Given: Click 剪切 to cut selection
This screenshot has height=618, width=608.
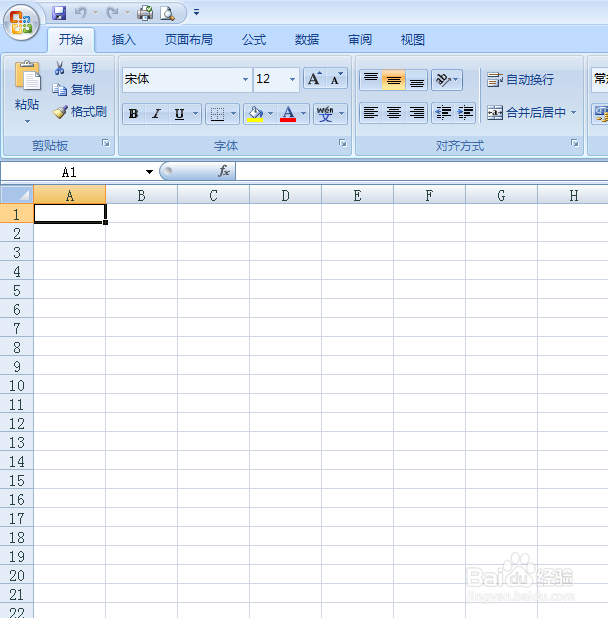Looking at the screenshot, I should point(75,68).
